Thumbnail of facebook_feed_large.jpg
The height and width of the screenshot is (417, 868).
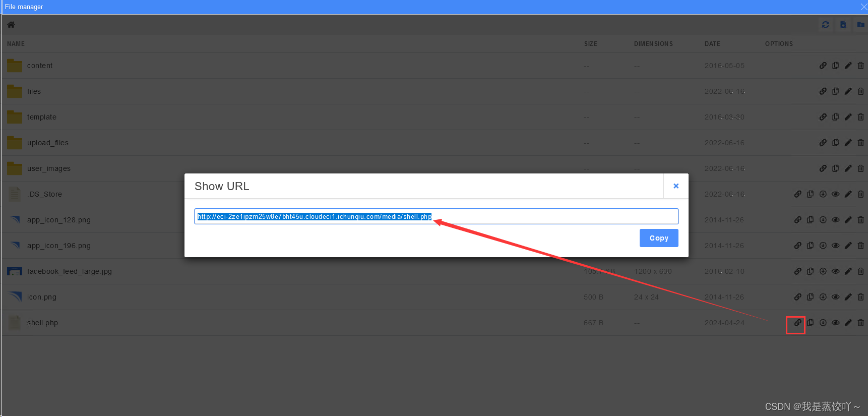15,271
